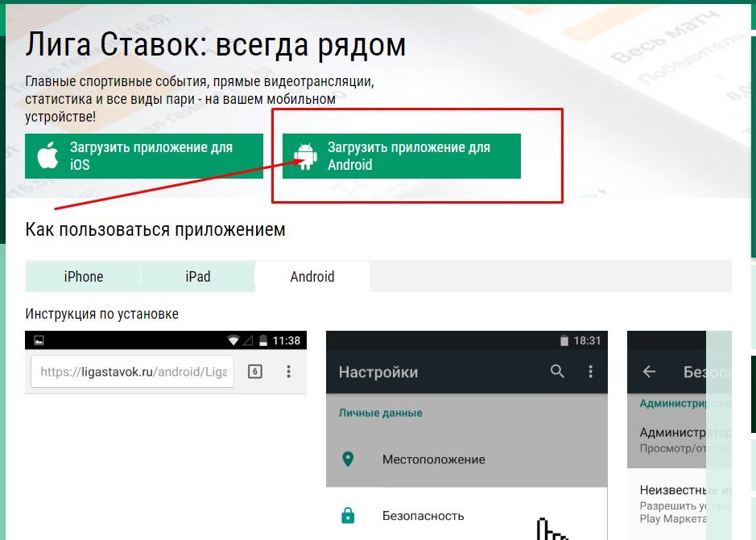Click Загрузить приложение для iOS
Image resolution: width=756 pixels, height=540 pixels.
tap(143, 155)
